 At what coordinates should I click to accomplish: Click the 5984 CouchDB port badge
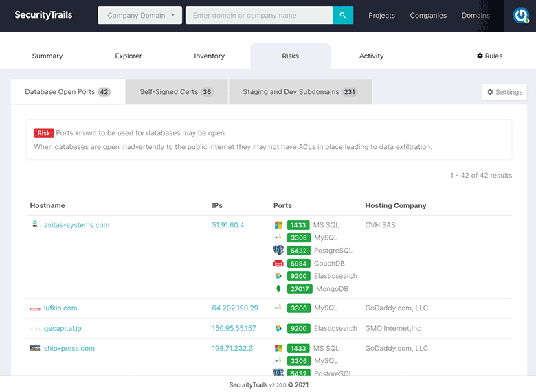[x=298, y=263]
